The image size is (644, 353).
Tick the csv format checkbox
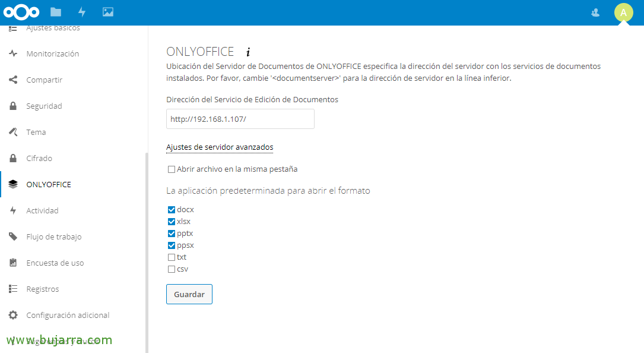click(172, 269)
